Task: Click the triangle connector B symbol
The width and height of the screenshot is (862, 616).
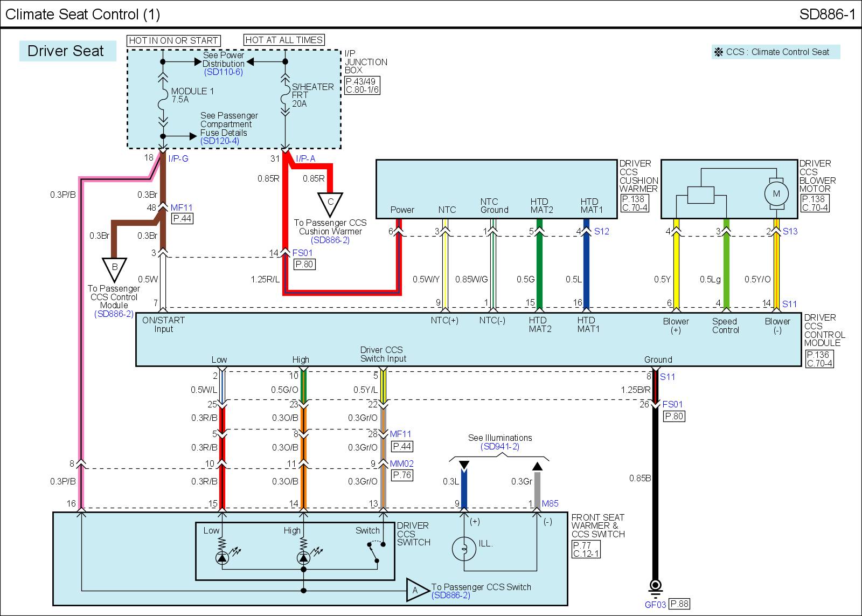Action: coord(114,269)
